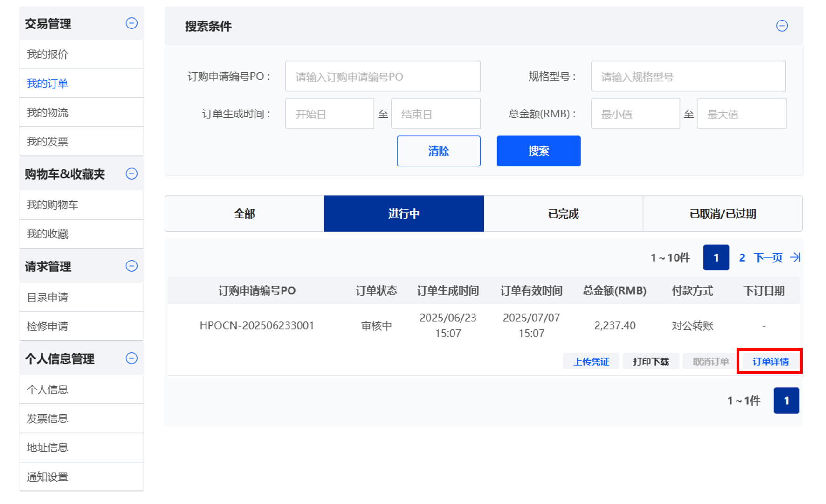Screen dimensions: 826x504
Task: Focus the 订购申请编号PO input field
Action: point(382,76)
